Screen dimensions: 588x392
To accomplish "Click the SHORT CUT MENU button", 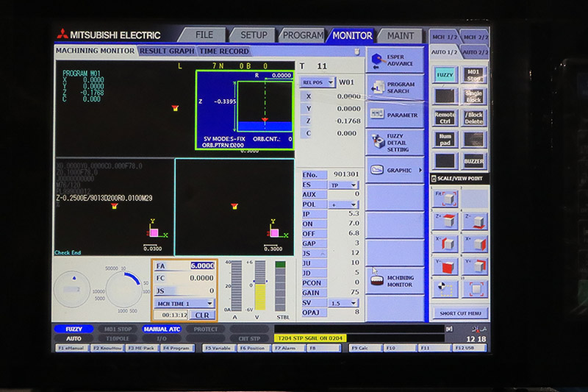I will [459, 313].
